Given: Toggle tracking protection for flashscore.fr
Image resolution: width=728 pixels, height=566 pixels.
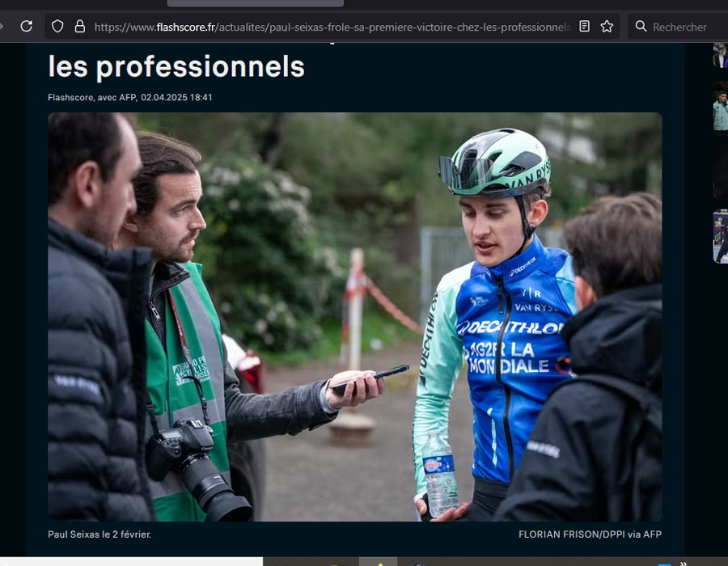Looking at the screenshot, I should [x=56, y=26].
